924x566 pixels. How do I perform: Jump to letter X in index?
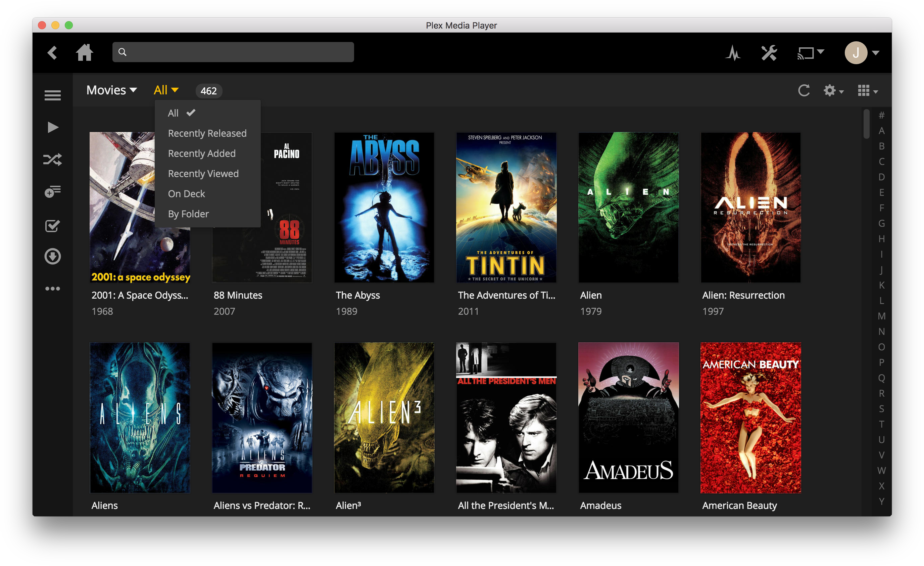click(x=882, y=486)
